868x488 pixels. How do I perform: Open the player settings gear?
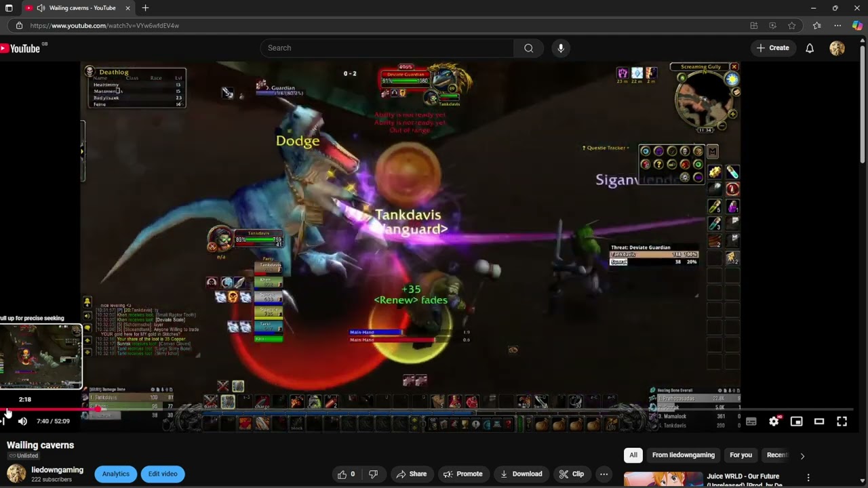click(x=774, y=422)
